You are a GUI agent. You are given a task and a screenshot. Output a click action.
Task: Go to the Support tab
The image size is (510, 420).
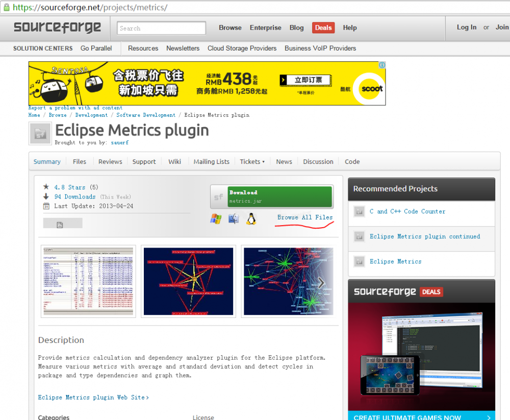click(x=144, y=161)
